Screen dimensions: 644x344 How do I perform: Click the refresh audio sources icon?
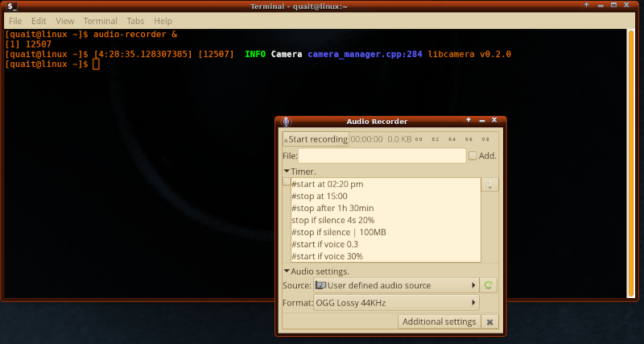[489, 285]
